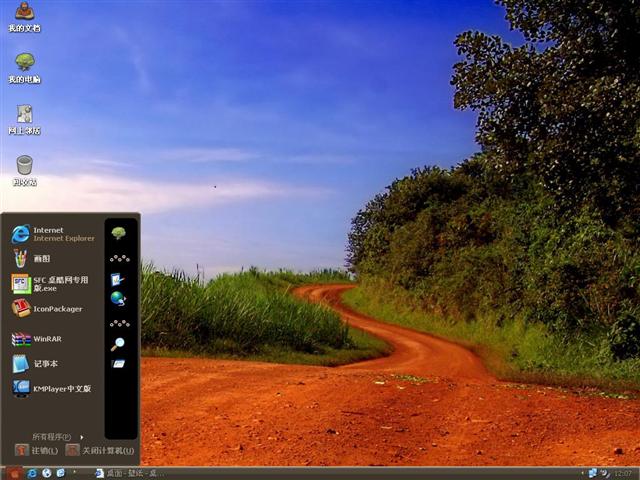Open globe network icon in Start menu side panel
This screenshot has width=640, height=480.
click(118, 299)
